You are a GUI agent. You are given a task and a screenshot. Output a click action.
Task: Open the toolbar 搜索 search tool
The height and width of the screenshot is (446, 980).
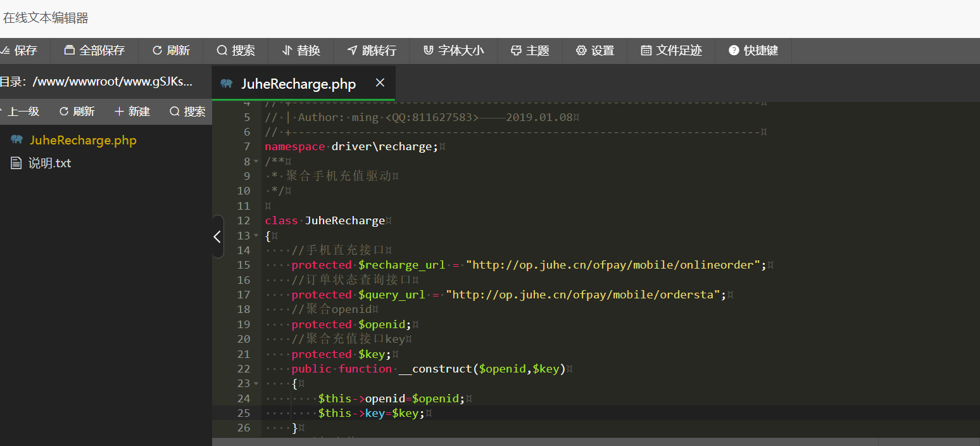coord(236,51)
